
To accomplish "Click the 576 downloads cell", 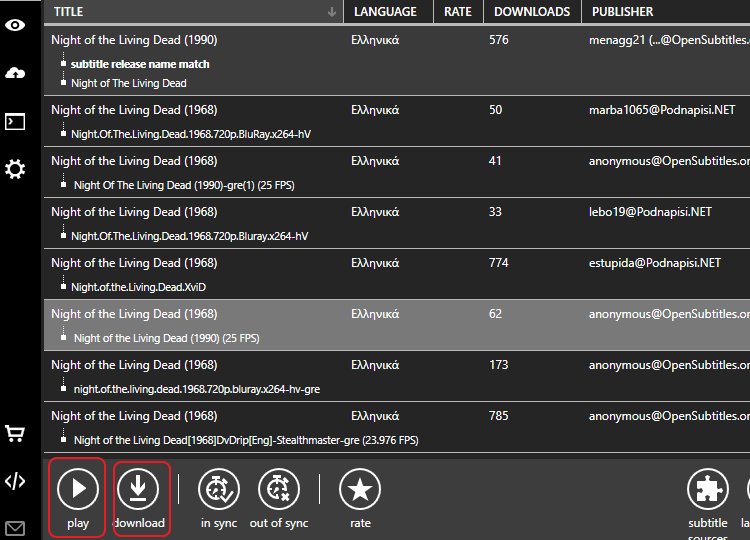I will (498, 40).
